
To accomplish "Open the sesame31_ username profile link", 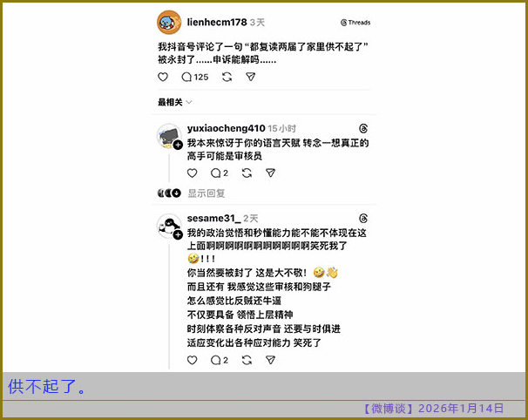I will [x=213, y=218].
